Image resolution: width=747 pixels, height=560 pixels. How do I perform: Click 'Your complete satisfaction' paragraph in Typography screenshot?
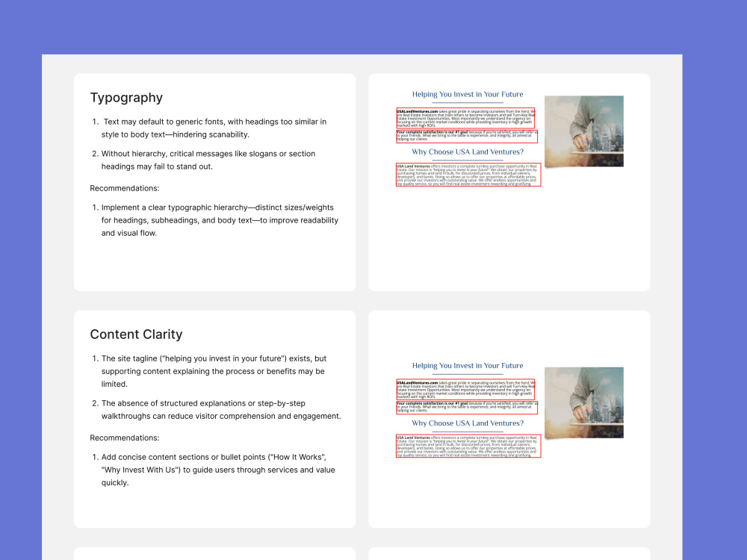tap(467, 136)
